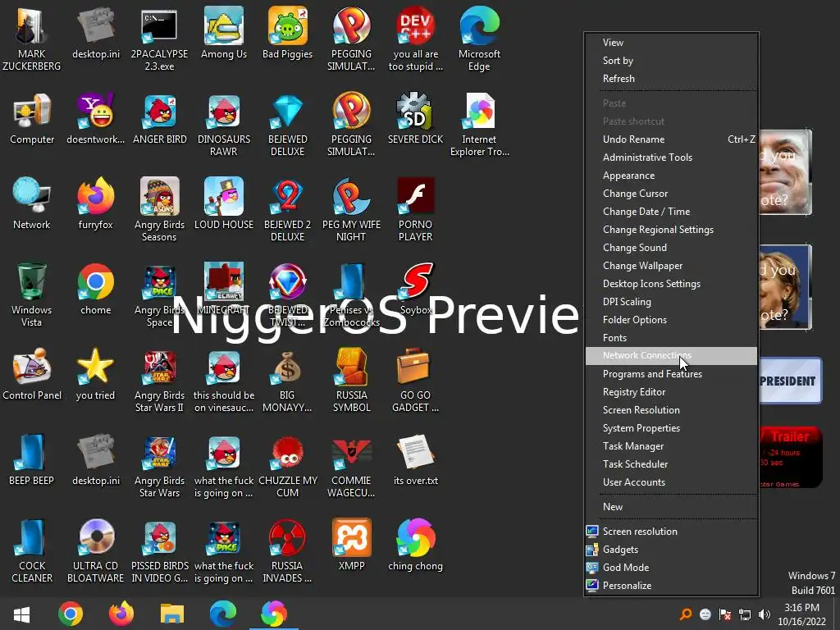Screen dimensions: 840x630
Task: Select the 2PACALYPSE 2.3.exe icon
Action: click(x=159, y=39)
